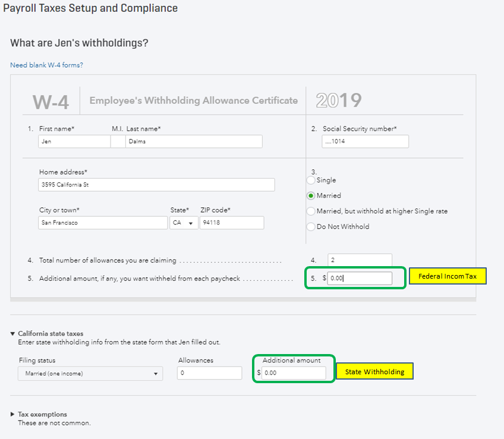Choose 'Married, but withhold at higher Single rate'
Screen dimensions: 504x439
click(311, 211)
